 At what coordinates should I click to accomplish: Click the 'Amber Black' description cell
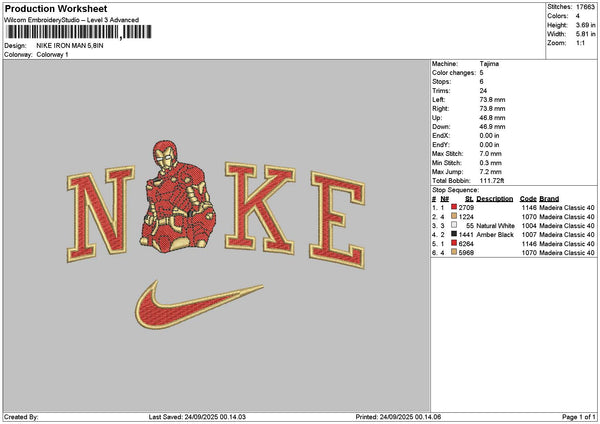click(495, 235)
